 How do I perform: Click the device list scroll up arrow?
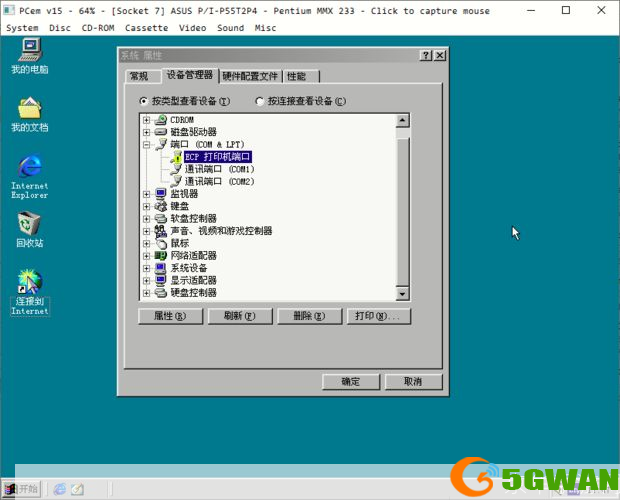tap(402, 120)
